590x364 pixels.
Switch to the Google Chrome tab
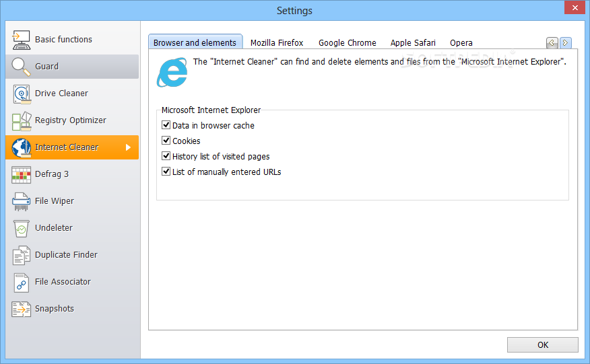pyautogui.click(x=348, y=43)
